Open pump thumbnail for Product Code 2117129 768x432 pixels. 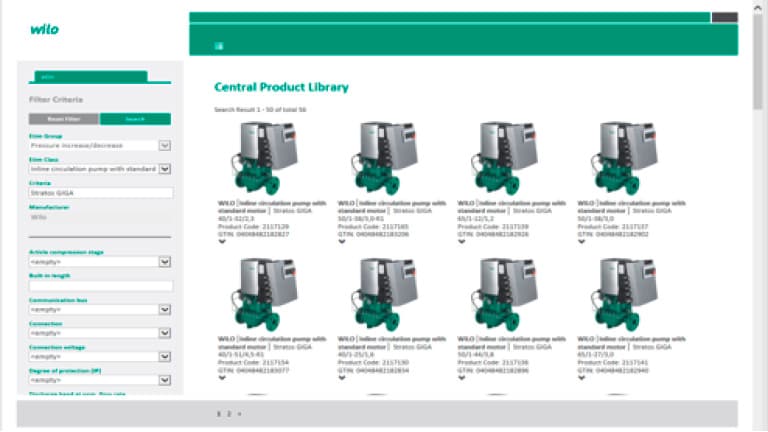264,158
